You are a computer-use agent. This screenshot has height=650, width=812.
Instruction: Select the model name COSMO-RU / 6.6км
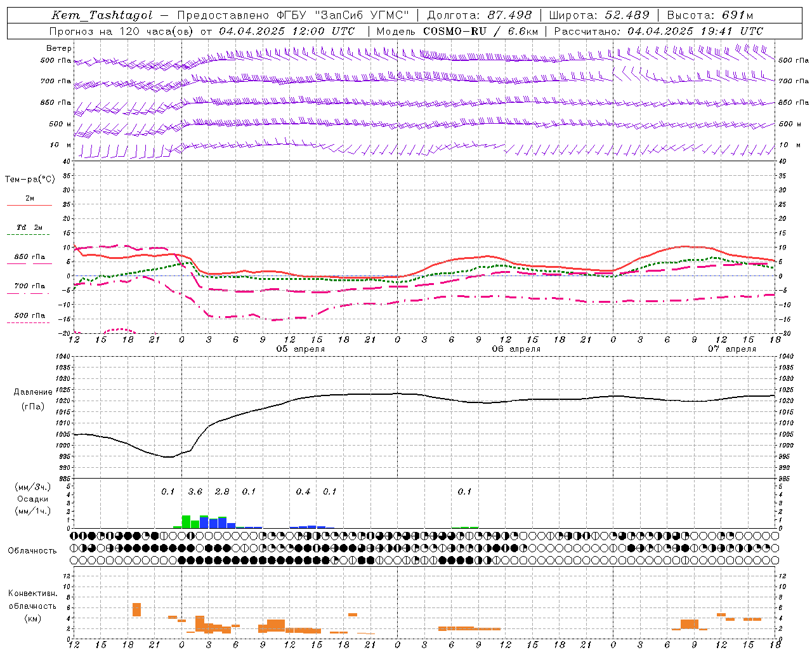coord(480,31)
